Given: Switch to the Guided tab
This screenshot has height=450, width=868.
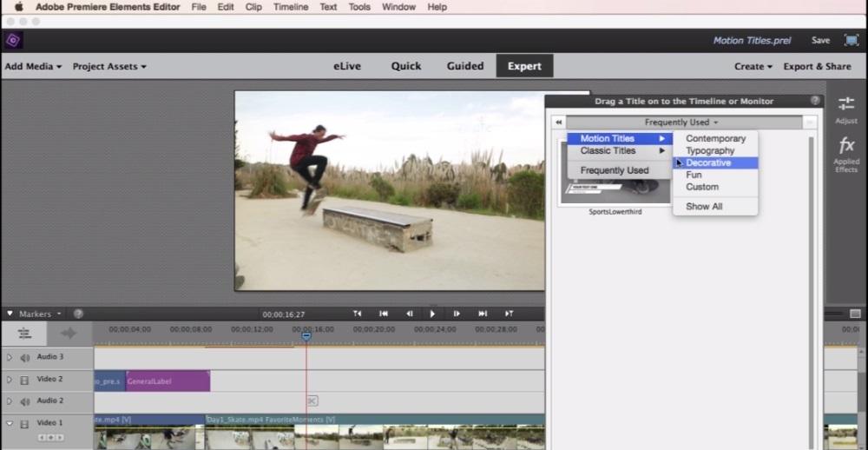Looking at the screenshot, I should [x=465, y=66].
